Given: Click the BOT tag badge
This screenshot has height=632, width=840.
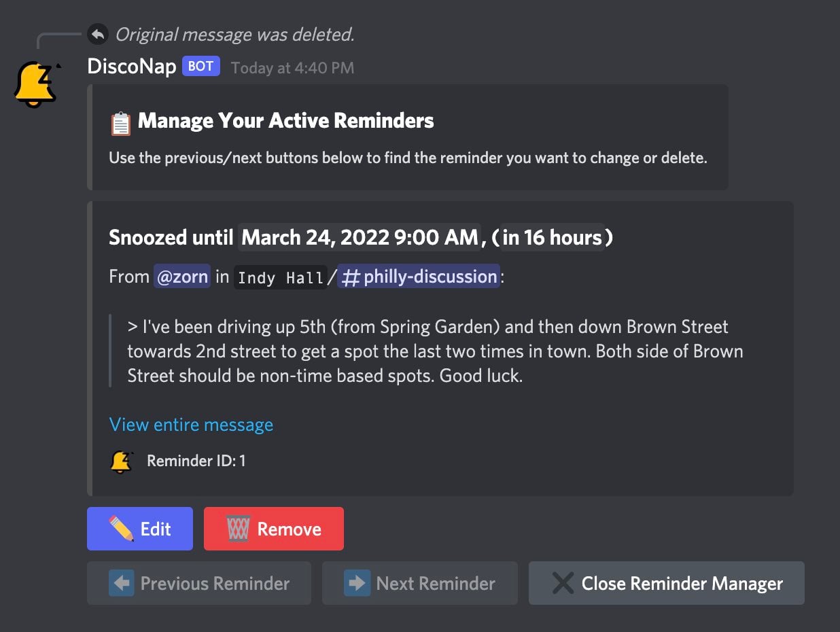Looking at the screenshot, I should [x=200, y=67].
